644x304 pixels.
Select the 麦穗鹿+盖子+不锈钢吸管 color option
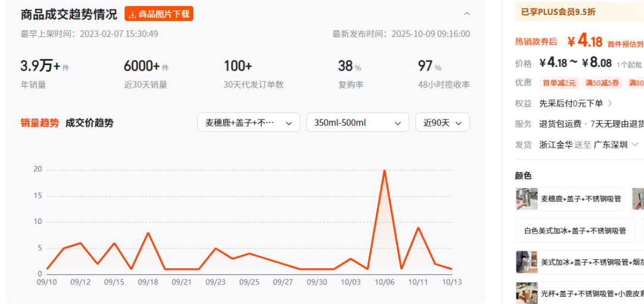pos(569,199)
